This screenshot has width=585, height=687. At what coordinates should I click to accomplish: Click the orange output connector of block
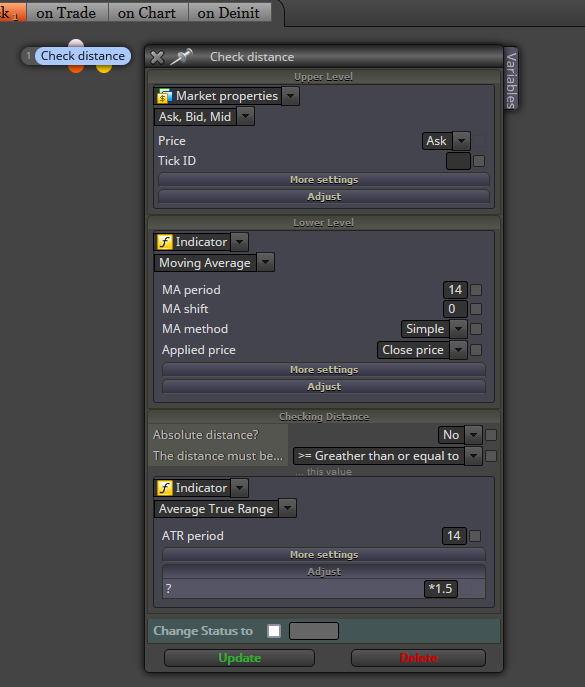click(x=76, y=68)
